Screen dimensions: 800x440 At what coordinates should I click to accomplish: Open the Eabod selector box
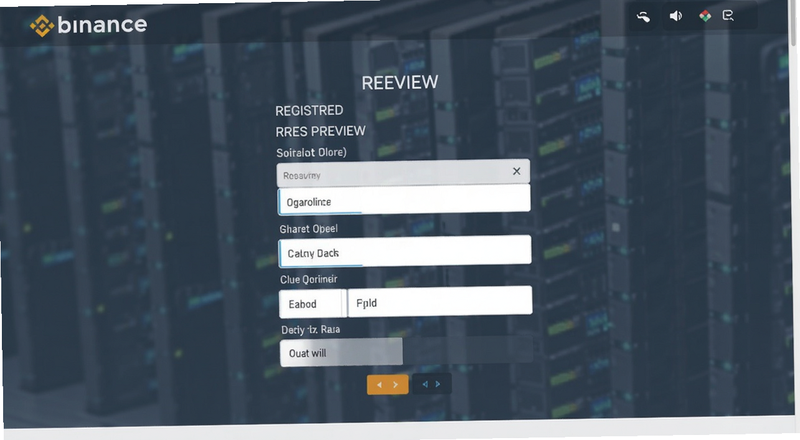coord(312,304)
